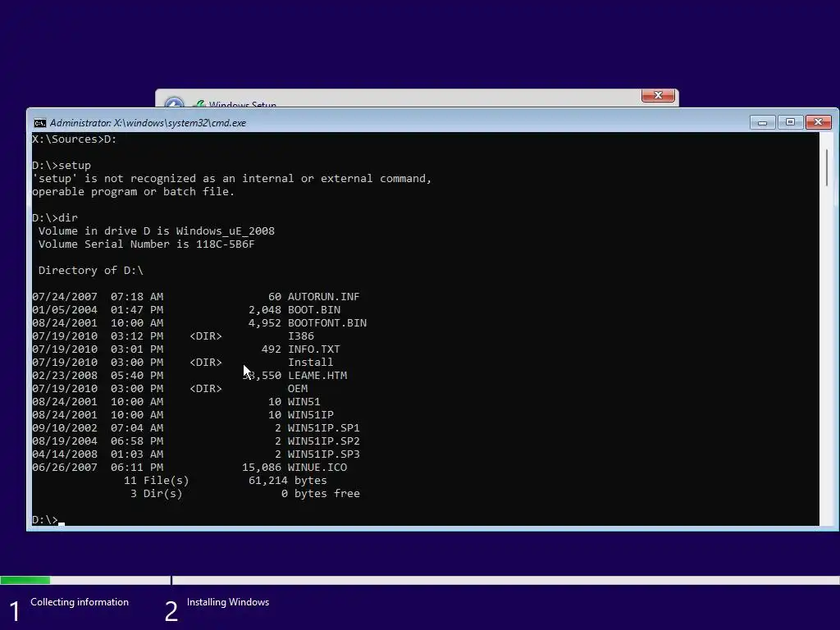This screenshot has width=840, height=630.
Task: Click the setup progress bar green segment
Action: click(x=25, y=580)
